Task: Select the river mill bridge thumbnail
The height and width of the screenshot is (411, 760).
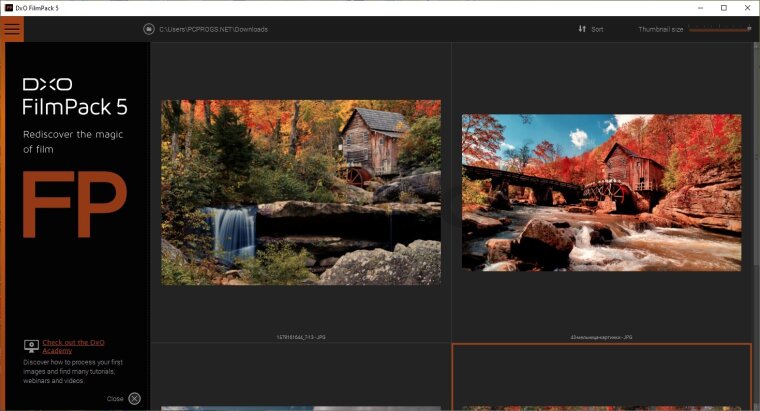Action: tap(601, 192)
